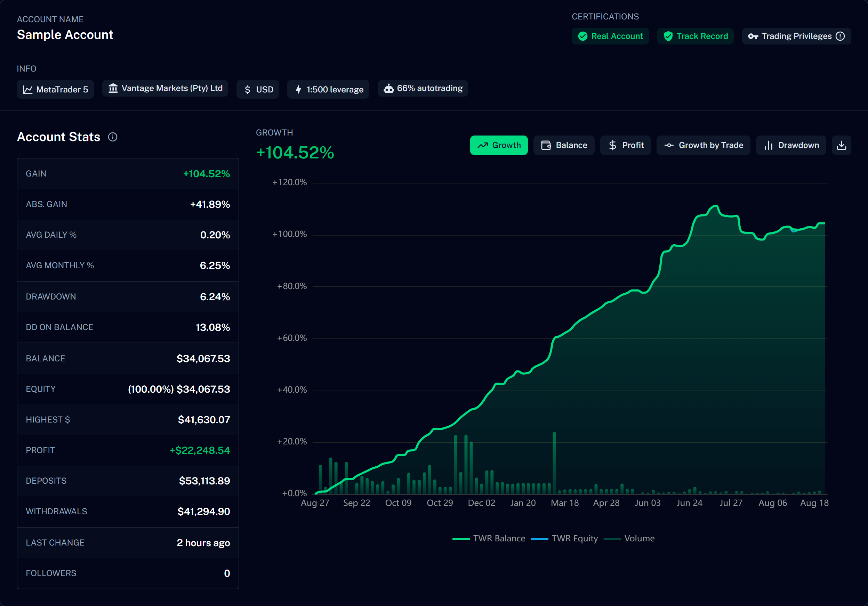
Task: Click the 1:500 leverage chip
Action: (x=328, y=90)
